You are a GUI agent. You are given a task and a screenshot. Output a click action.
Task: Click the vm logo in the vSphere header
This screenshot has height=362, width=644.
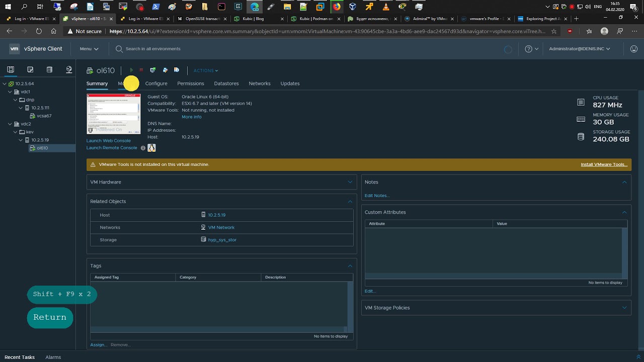14,49
